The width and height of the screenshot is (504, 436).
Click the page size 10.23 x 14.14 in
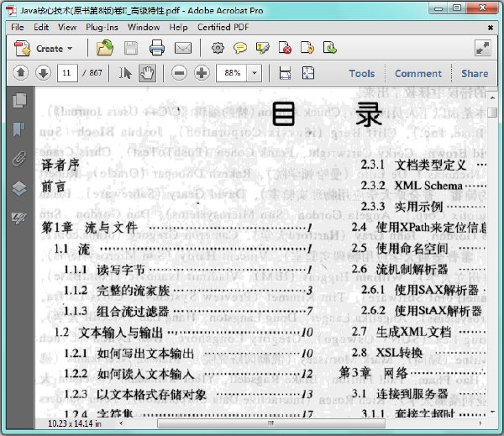click(x=75, y=423)
